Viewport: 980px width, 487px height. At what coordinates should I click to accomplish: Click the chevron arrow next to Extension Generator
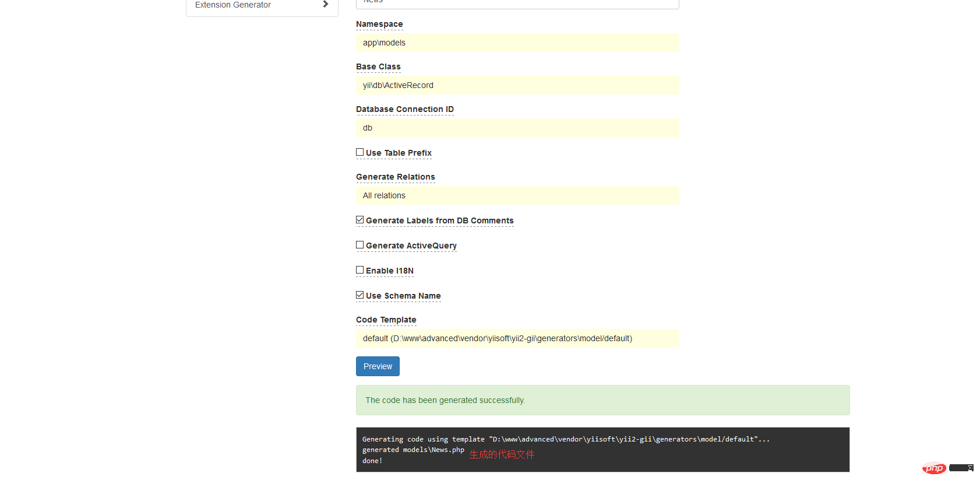click(326, 4)
